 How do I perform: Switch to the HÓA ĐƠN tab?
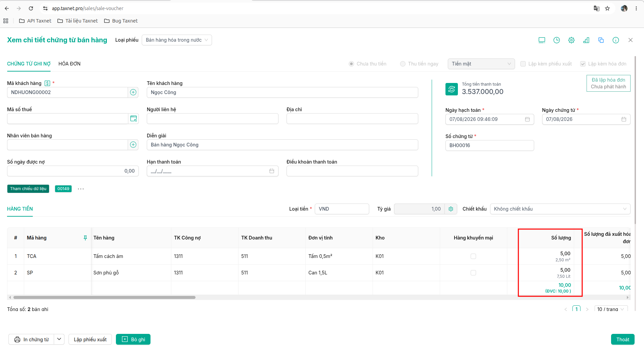click(x=70, y=64)
